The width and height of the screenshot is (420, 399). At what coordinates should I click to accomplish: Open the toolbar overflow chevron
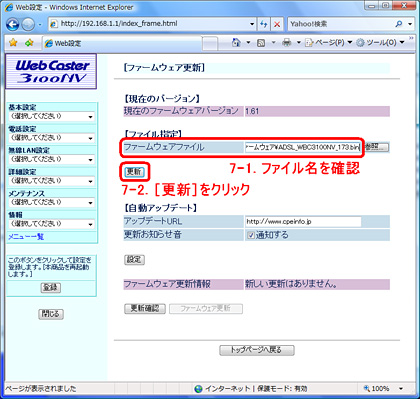(x=411, y=39)
